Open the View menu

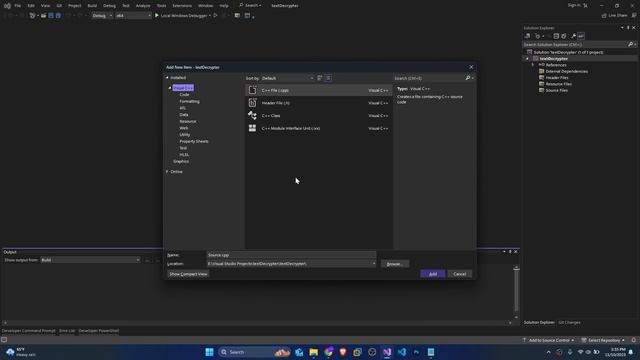pos(45,6)
